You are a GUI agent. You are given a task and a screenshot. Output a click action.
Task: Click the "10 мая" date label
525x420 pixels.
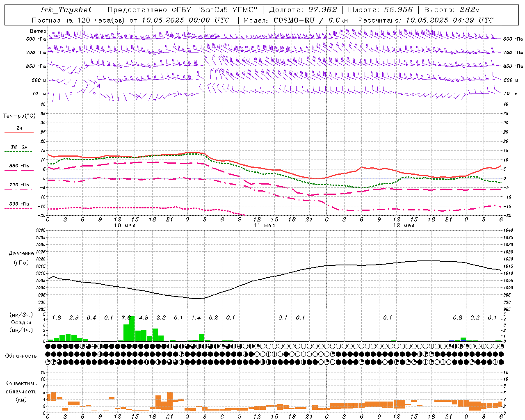[x=125, y=226]
